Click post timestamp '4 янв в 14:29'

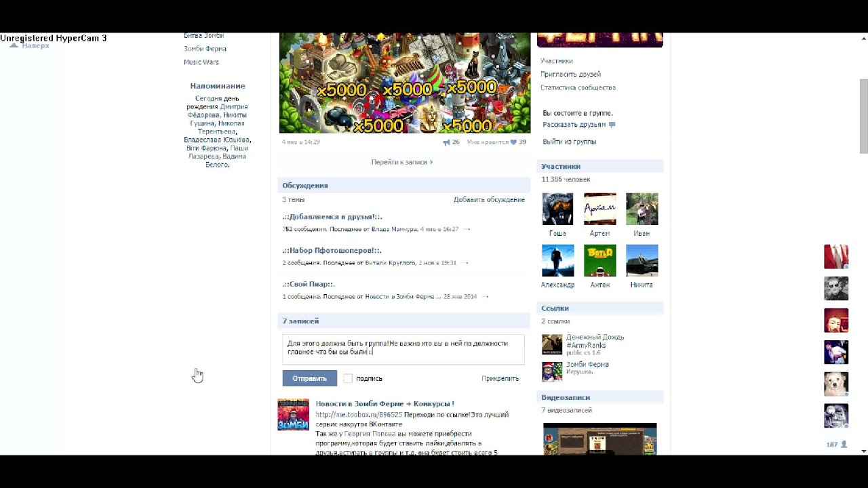click(300, 142)
